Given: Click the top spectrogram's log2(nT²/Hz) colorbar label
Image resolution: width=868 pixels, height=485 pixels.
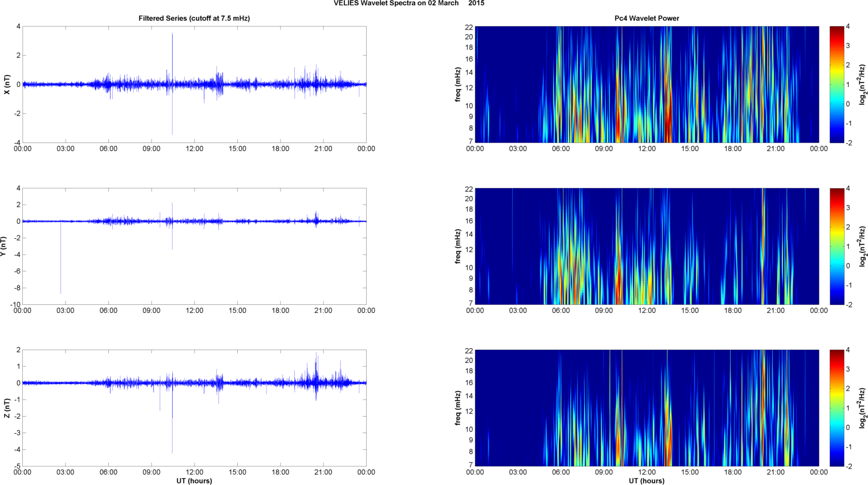Looking at the screenshot, I should (863, 84).
